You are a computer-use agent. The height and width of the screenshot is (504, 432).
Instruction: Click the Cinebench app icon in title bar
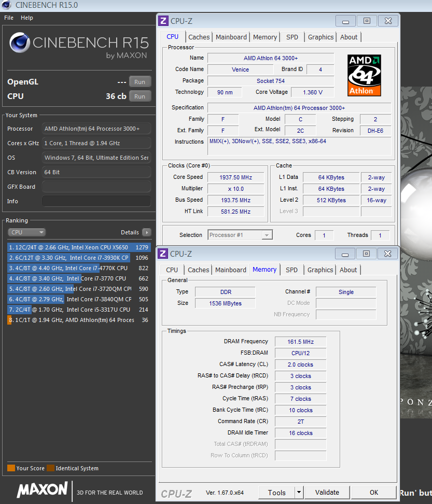6,5
